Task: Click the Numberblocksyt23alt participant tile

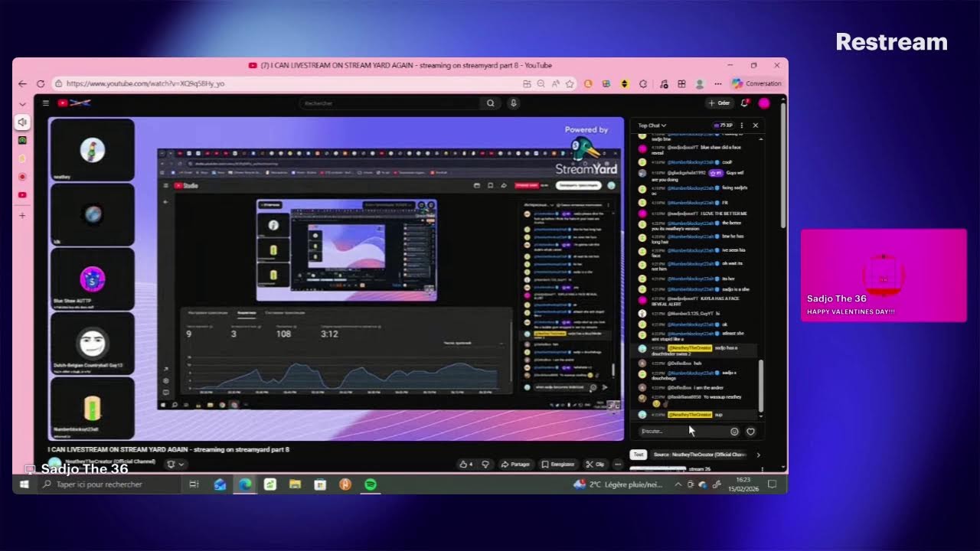Action: (x=92, y=408)
